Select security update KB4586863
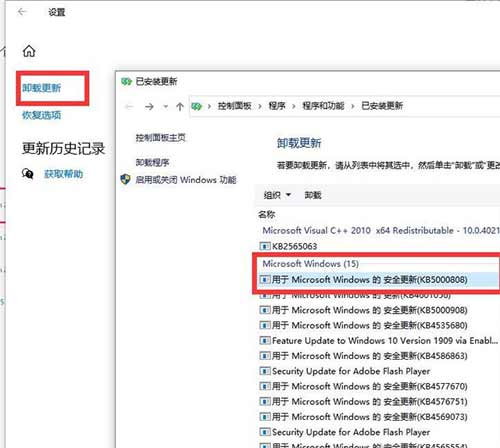This screenshot has height=448, width=500. [x=369, y=356]
